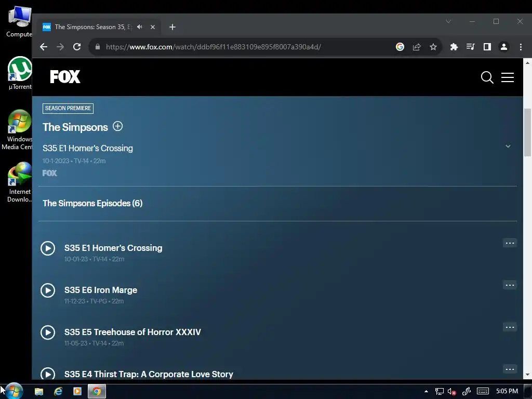Image resolution: width=532 pixels, height=399 pixels.
Task: Click The Simpsons show title
Action: pos(75,127)
